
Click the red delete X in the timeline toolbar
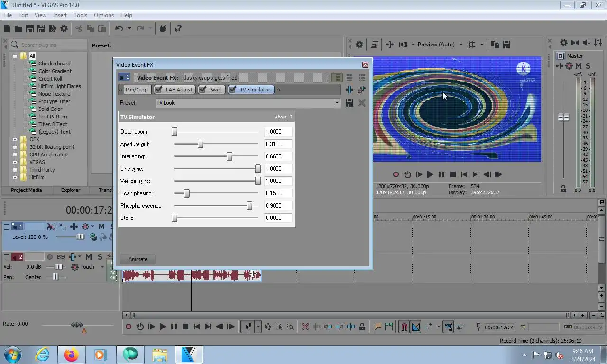305,327
